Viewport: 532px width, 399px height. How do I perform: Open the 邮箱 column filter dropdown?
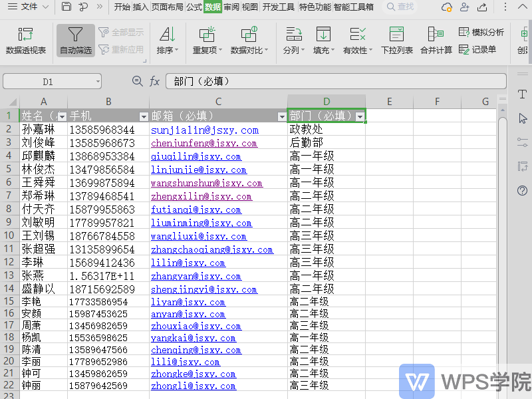[x=281, y=117]
